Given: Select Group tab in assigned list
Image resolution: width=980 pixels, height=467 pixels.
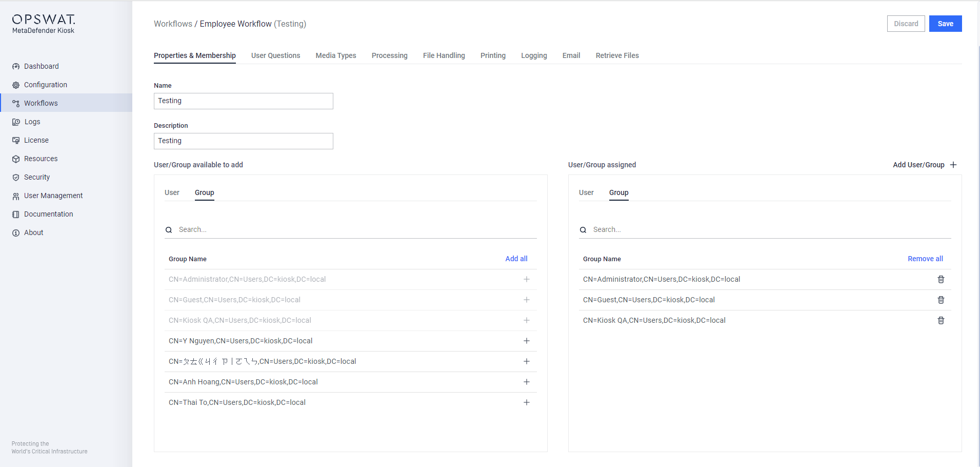Looking at the screenshot, I should point(619,192).
